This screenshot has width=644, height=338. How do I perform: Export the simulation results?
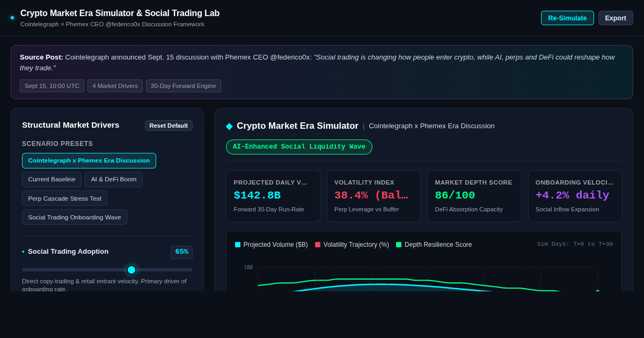tap(616, 18)
